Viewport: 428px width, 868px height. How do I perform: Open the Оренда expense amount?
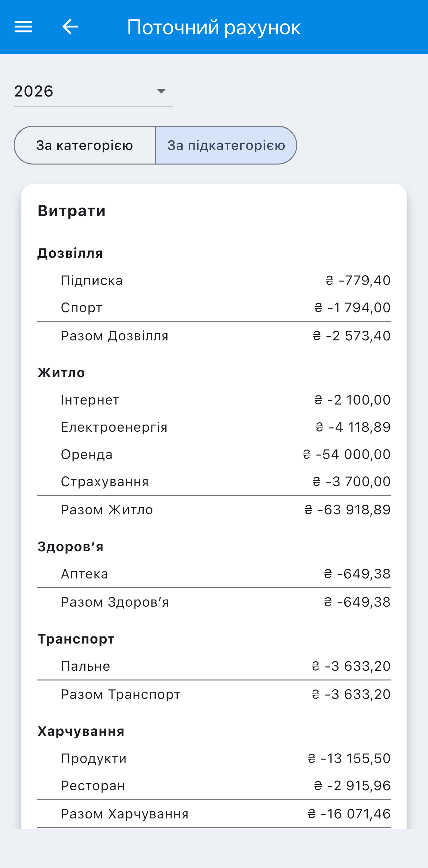(x=346, y=454)
